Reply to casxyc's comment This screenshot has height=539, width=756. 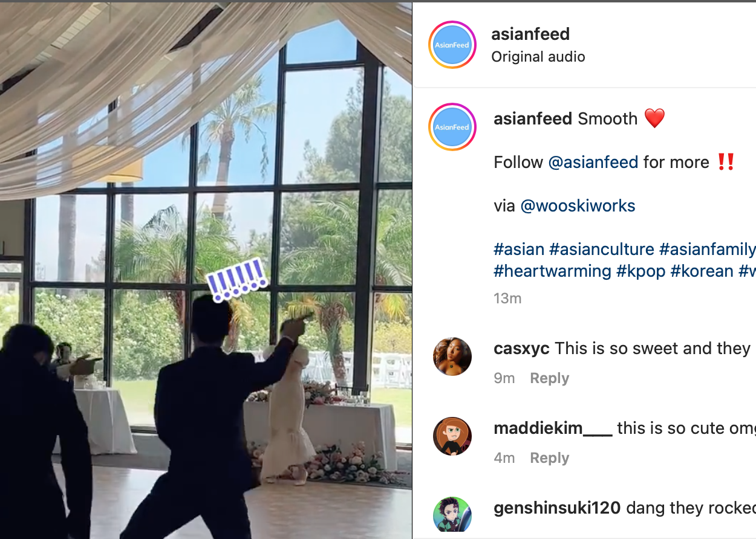click(x=550, y=378)
